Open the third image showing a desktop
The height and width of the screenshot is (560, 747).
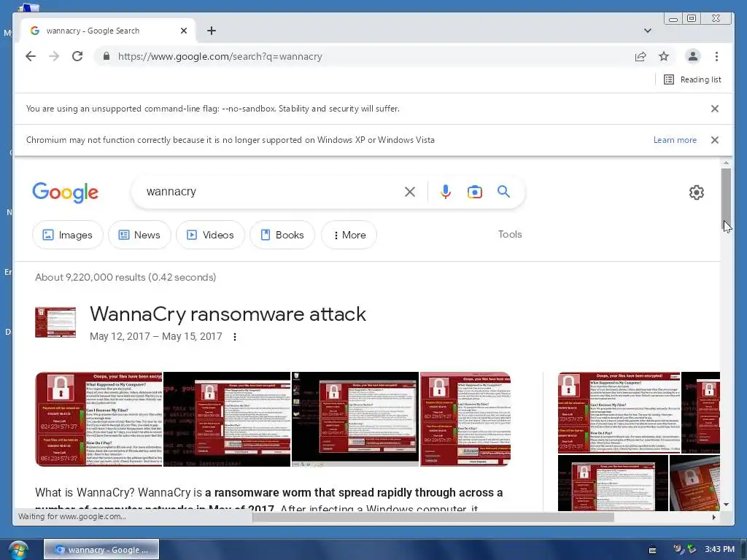(x=355, y=419)
